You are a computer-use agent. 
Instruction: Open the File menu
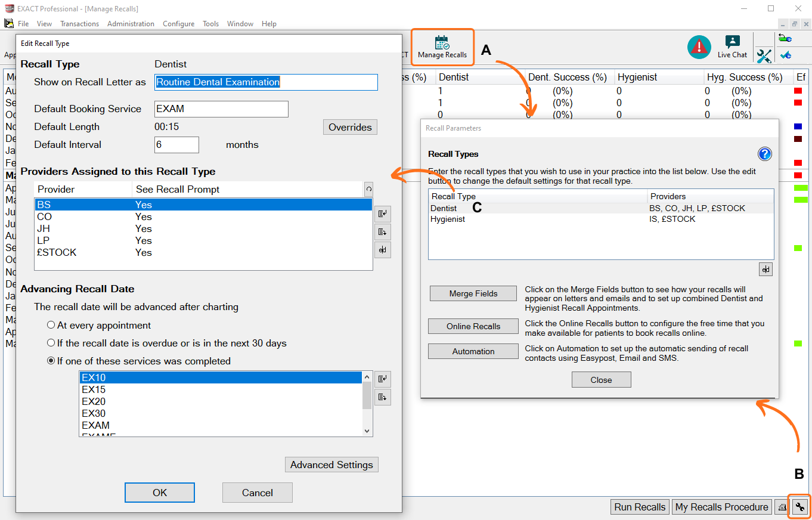[23, 24]
